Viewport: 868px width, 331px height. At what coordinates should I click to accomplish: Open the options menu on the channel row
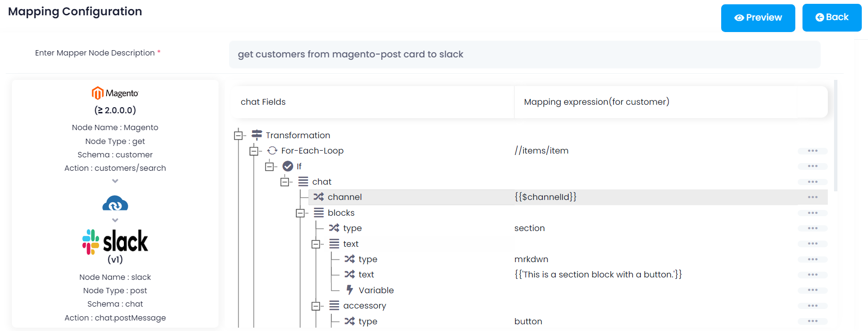tap(813, 197)
